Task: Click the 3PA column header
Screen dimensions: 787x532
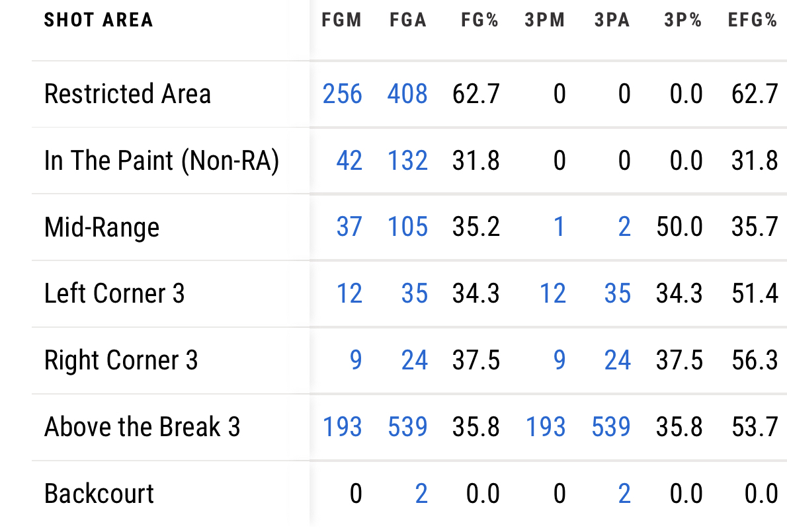Action: click(612, 20)
